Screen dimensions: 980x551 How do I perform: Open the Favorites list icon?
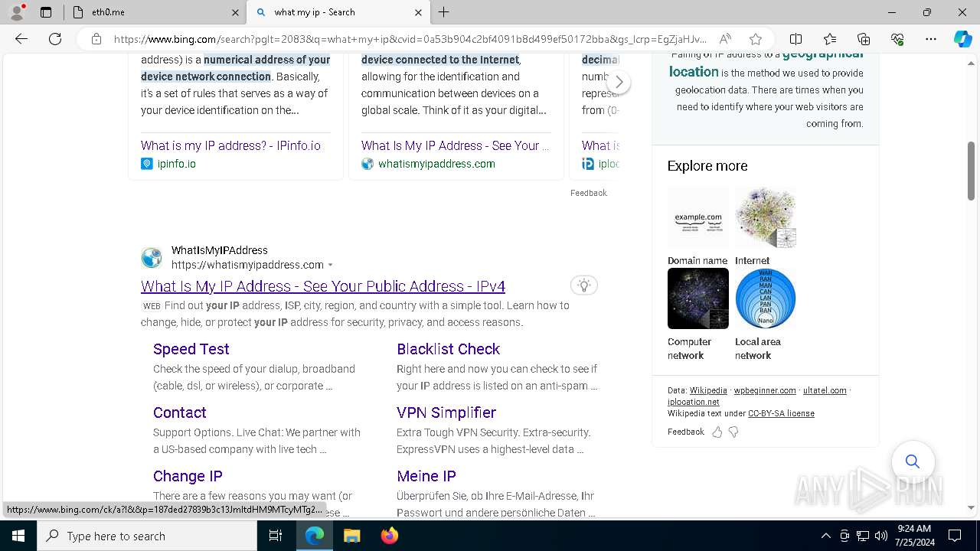coord(830,39)
